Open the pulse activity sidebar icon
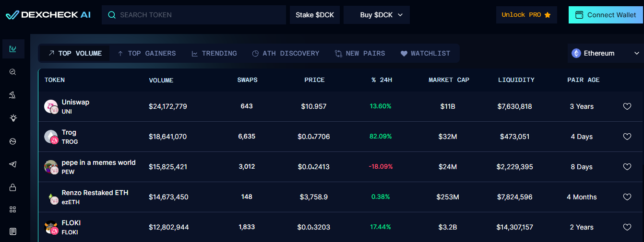 pyautogui.click(x=13, y=141)
